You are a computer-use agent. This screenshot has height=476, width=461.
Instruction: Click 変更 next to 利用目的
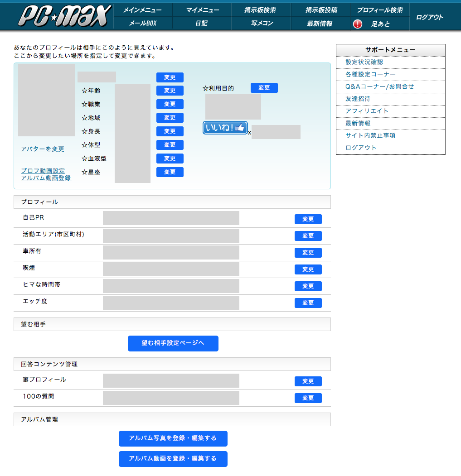(264, 88)
